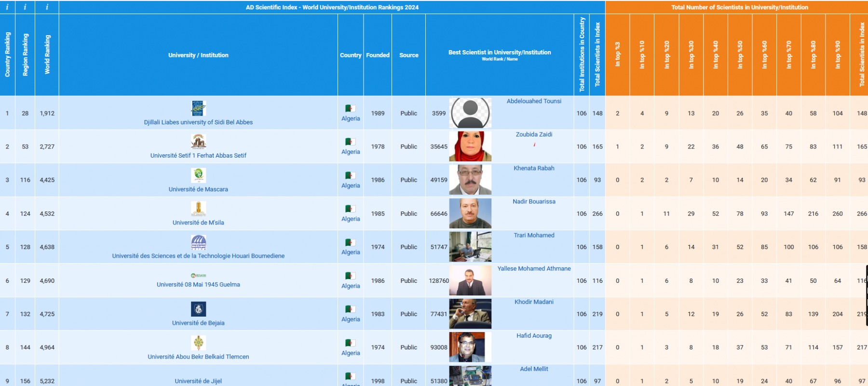
Task: Open scientist Hafid Aourag profile link
Action: click(534, 335)
